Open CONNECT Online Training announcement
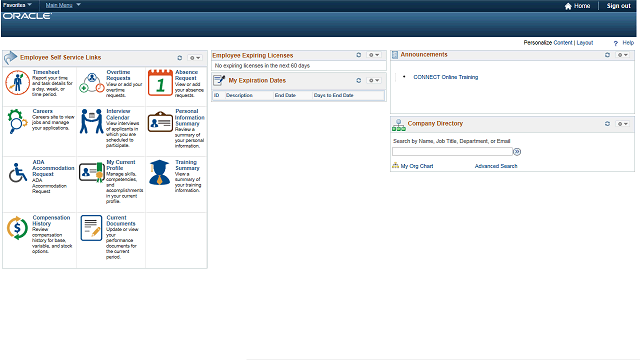Viewport: 640px width, 360px height. [x=446, y=77]
